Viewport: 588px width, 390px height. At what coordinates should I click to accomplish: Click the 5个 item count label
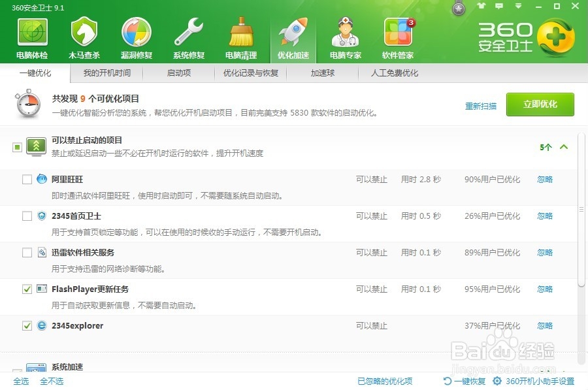546,147
